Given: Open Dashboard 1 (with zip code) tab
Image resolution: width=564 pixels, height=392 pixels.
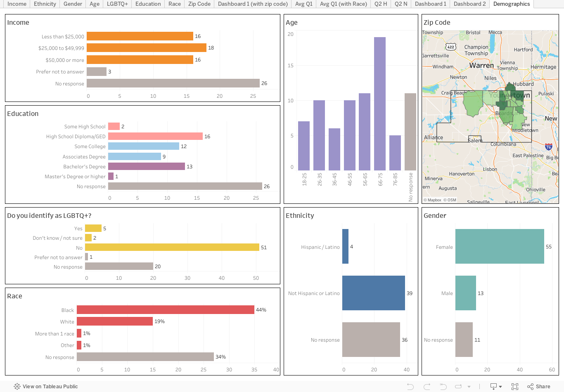Looking at the screenshot, I should pyautogui.click(x=253, y=4).
